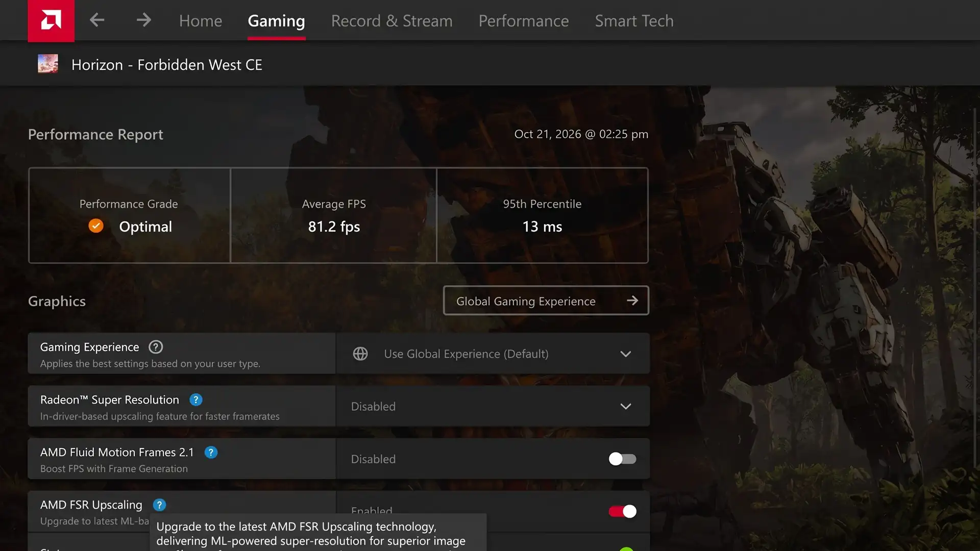Viewport: 980px width, 551px height.
Task: Disable the AMD FSR Upscaling toggle
Action: point(622,511)
